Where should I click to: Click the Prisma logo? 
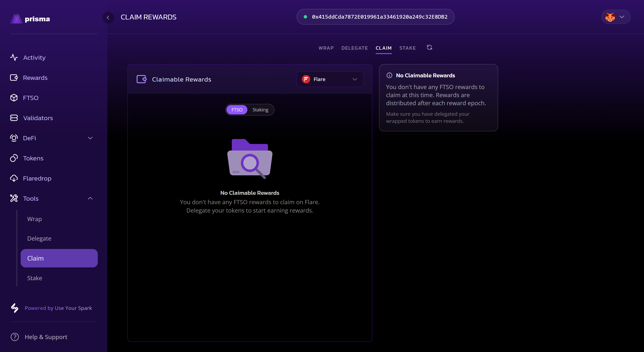(x=30, y=19)
